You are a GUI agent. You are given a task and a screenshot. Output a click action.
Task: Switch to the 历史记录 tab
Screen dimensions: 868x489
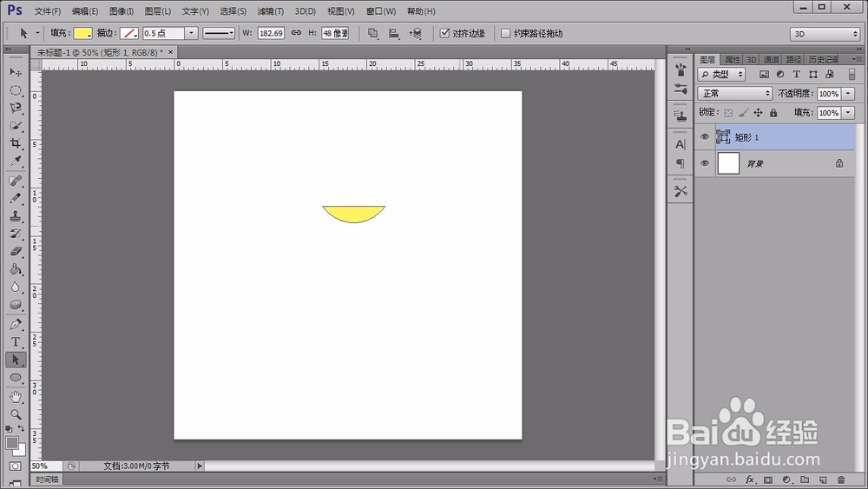823,59
